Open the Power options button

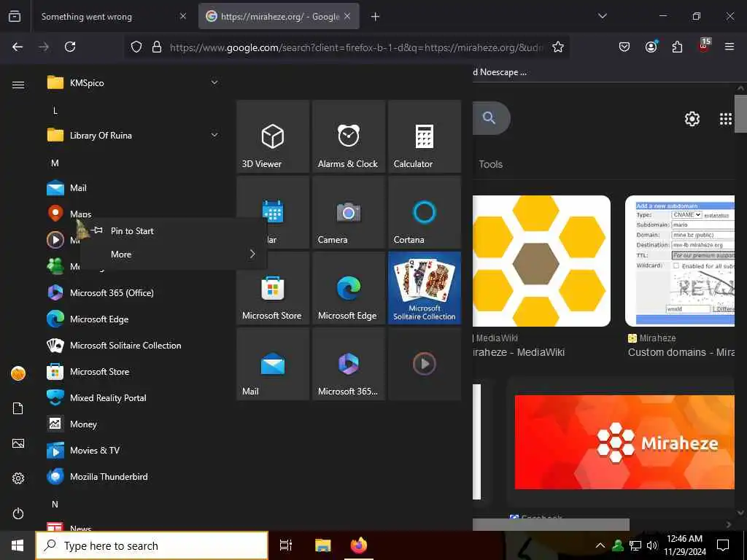(18, 513)
